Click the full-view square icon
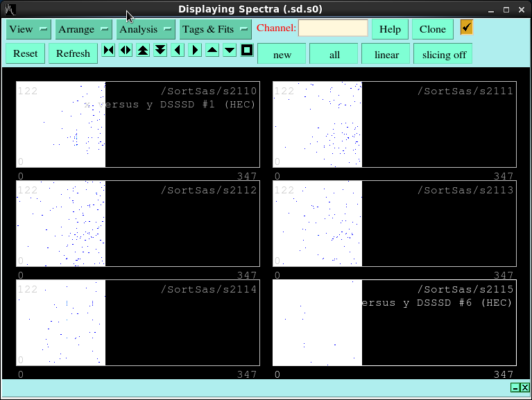This screenshot has height=400, width=532. tap(247, 50)
